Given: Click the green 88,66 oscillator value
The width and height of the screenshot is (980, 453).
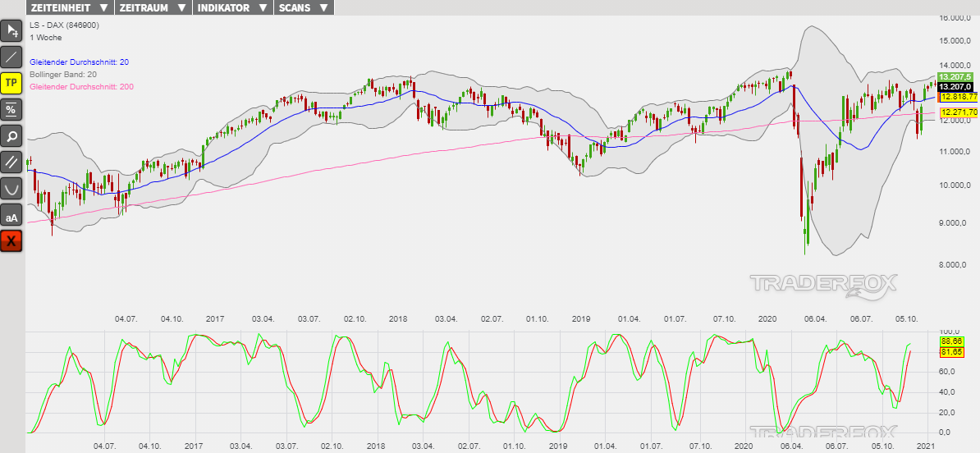Looking at the screenshot, I should 952,341.
